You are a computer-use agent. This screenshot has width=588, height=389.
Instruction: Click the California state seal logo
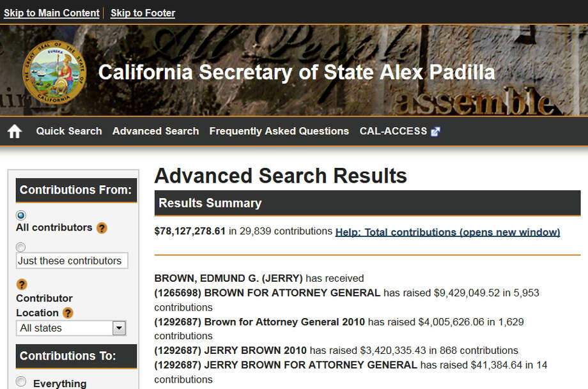(54, 72)
